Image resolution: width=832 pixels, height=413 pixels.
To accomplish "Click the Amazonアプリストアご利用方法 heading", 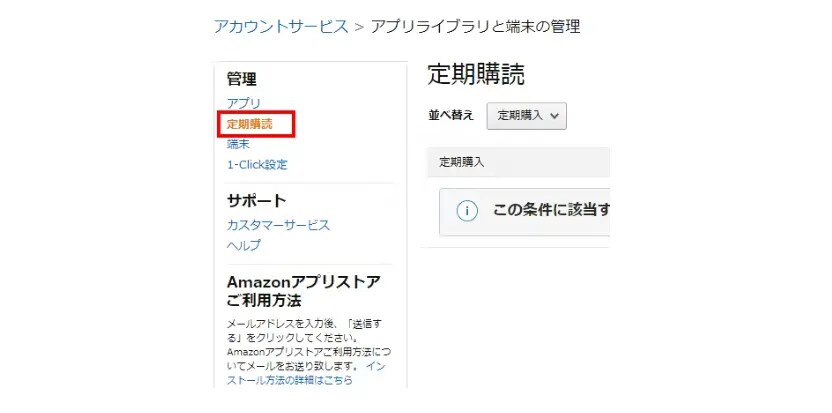I will [x=303, y=290].
